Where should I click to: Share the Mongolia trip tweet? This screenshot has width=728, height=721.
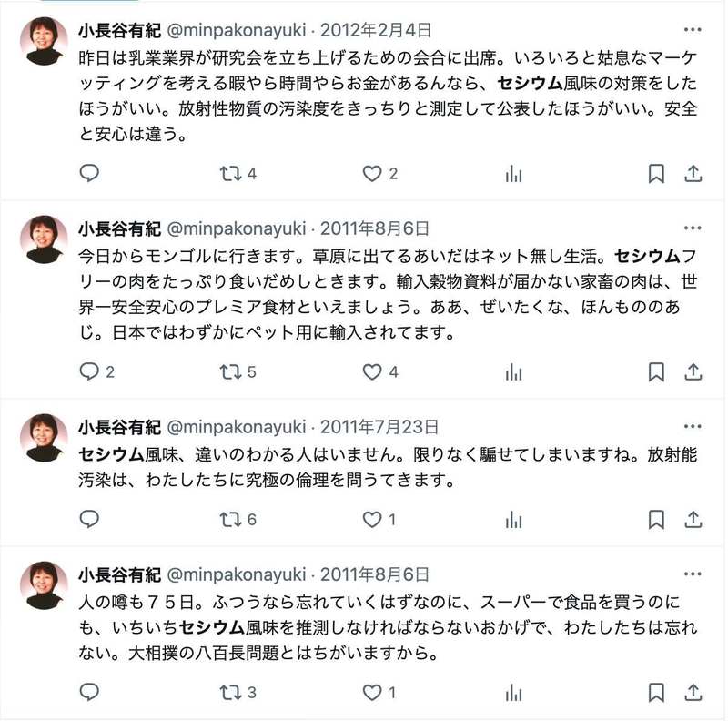click(x=693, y=371)
